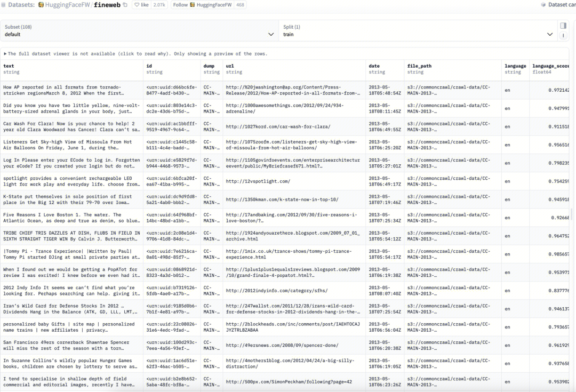
Task: Click the language_score value 0.985657
Action: point(550,254)
